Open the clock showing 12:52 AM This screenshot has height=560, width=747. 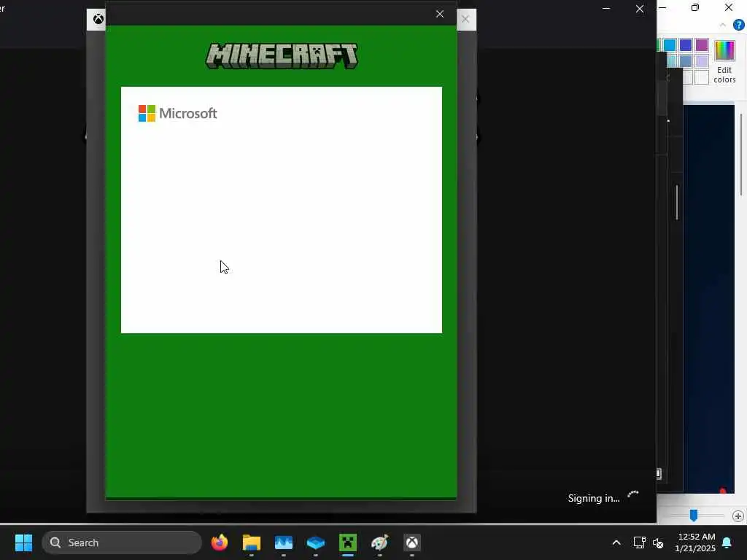pos(695,542)
